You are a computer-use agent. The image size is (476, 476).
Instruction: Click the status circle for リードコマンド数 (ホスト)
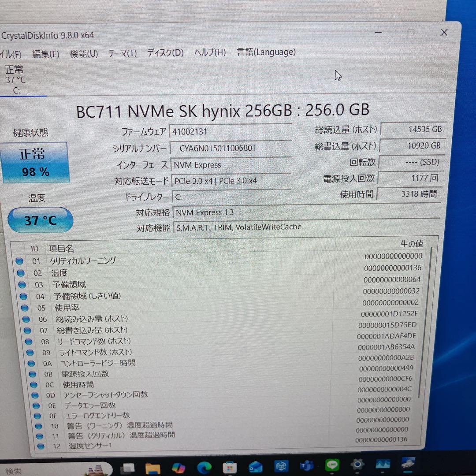point(29,342)
